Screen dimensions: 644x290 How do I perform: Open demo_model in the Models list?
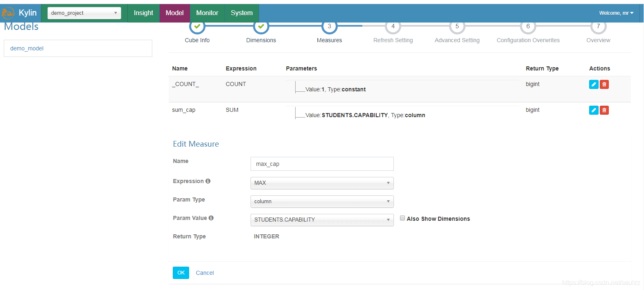tap(27, 48)
